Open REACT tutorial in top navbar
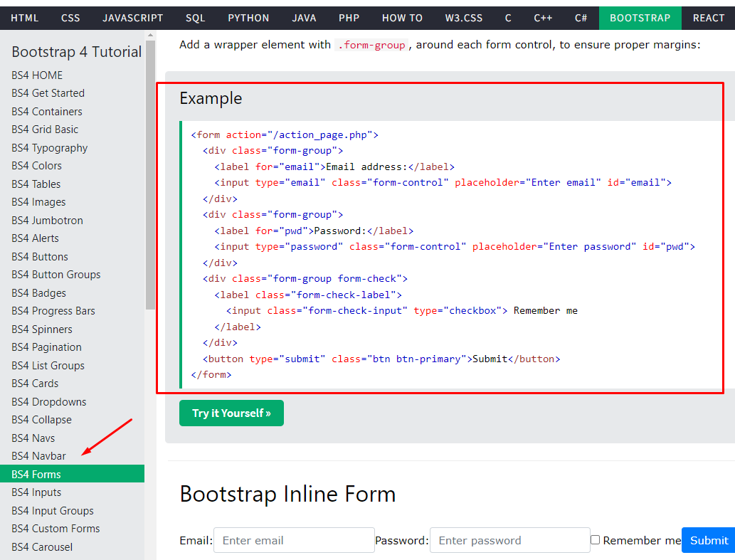 click(708, 18)
